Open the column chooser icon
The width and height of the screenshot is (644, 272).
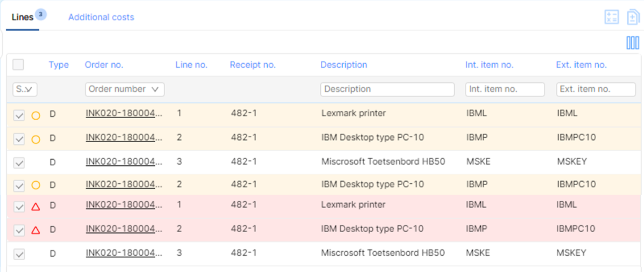(x=633, y=43)
